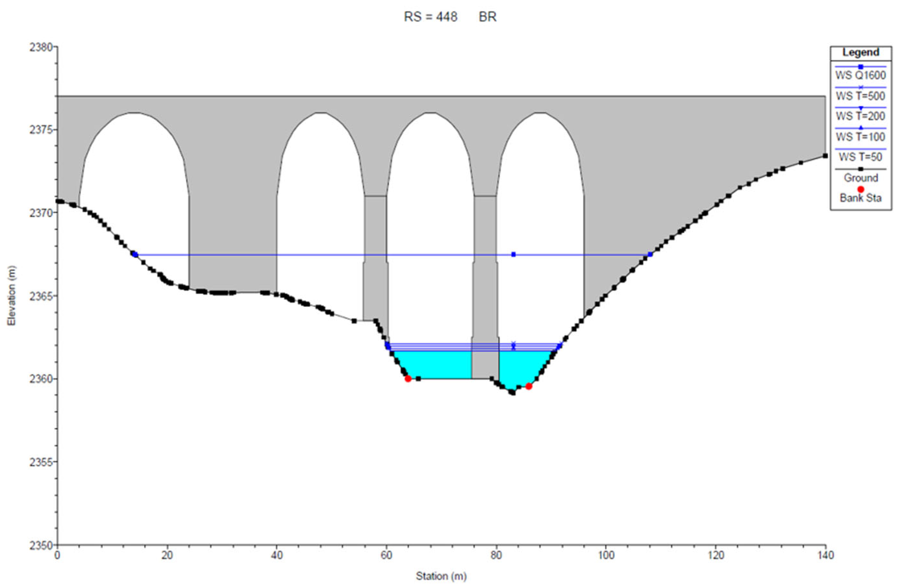Screen dimensions: 899x588
Task: Click the rightmost ground point at station 140
Action: [825, 156]
